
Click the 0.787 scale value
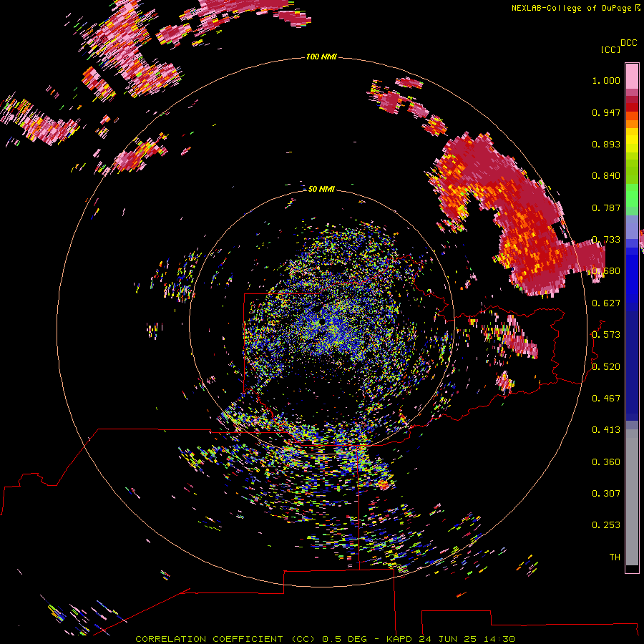tap(606, 208)
